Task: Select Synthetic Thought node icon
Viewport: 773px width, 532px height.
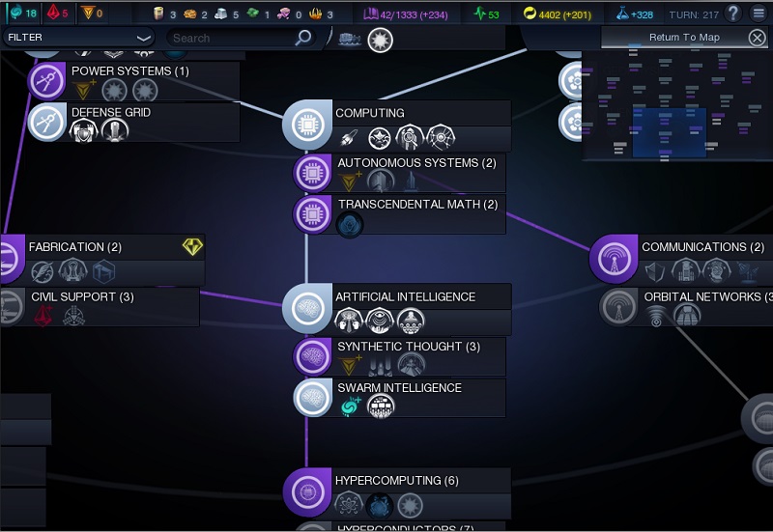Action: click(x=312, y=356)
